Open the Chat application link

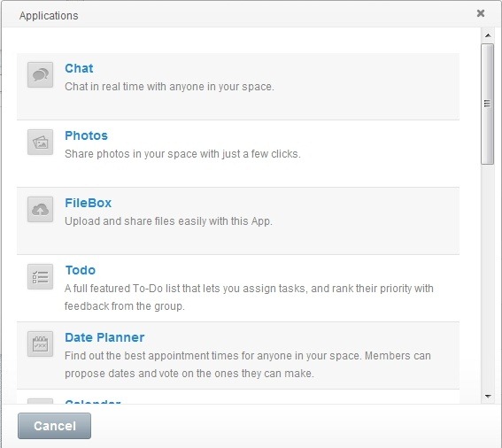(x=79, y=68)
